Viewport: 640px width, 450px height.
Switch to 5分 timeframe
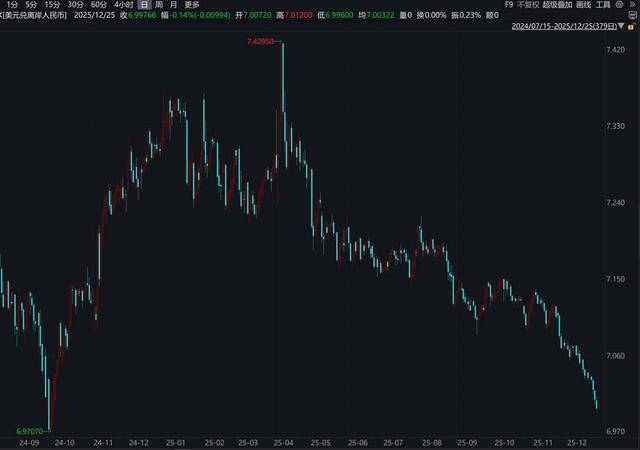[32, 5]
